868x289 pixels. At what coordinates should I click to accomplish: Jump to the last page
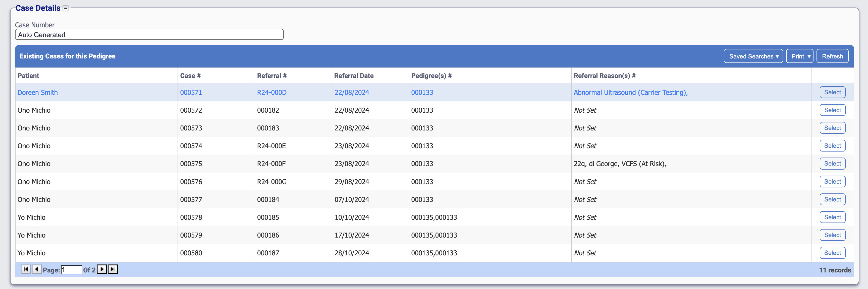pos(113,269)
